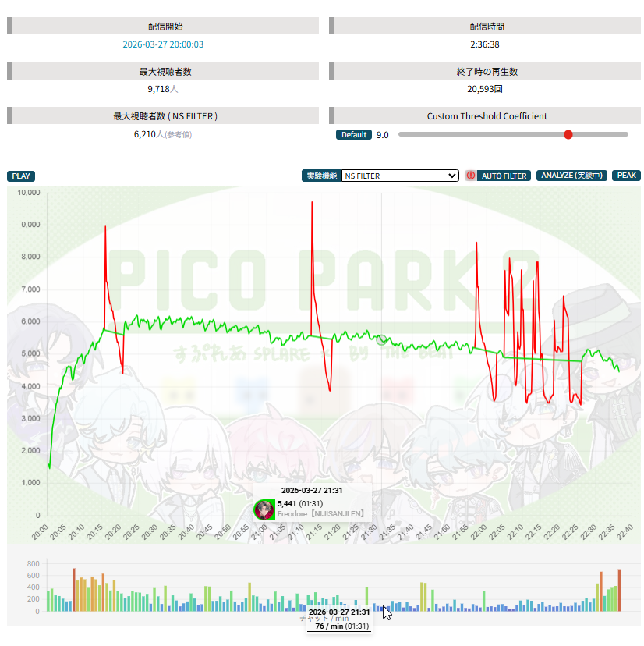Click the 6,210人 NS FILTER viewer value

tap(163, 134)
